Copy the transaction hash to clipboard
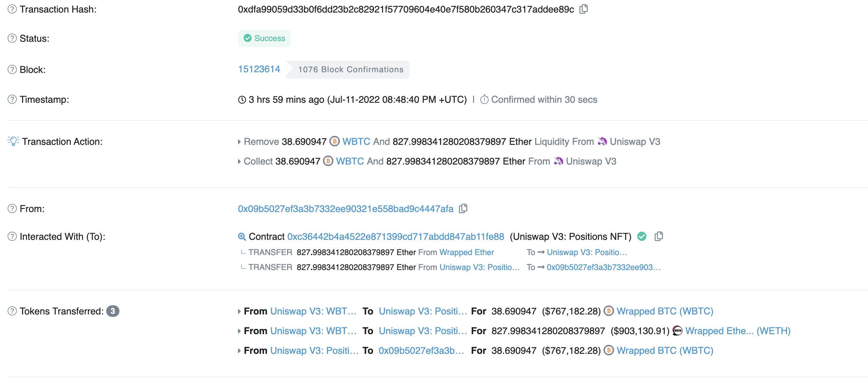The height and width of the screenshot is (384, 868). tap(583, 9)
